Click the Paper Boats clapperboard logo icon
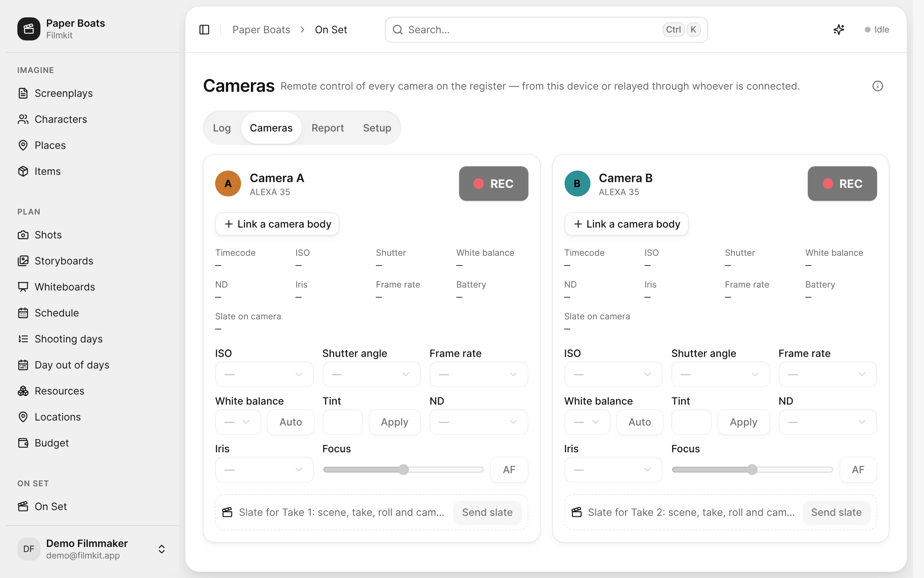924x578 pixels. (29, 29)
